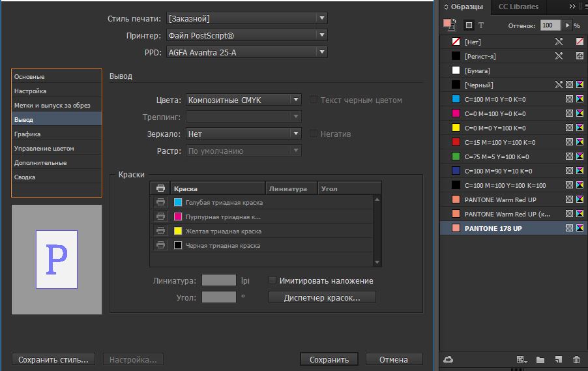Open the Зеркало dropdown
This screenshot has width=588, height=371.
pos(243,134)
